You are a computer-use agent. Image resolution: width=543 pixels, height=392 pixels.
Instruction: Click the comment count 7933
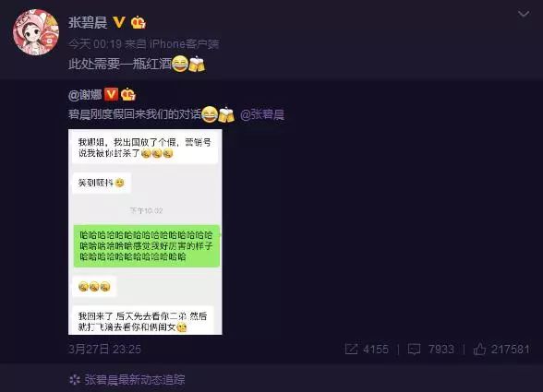point(441,349)
